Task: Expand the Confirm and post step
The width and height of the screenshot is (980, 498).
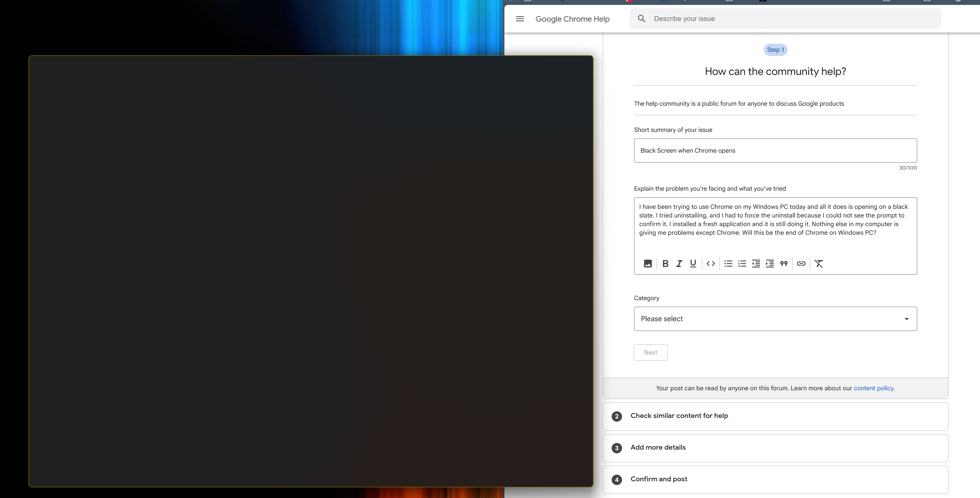Action: [x=659, y=479]
